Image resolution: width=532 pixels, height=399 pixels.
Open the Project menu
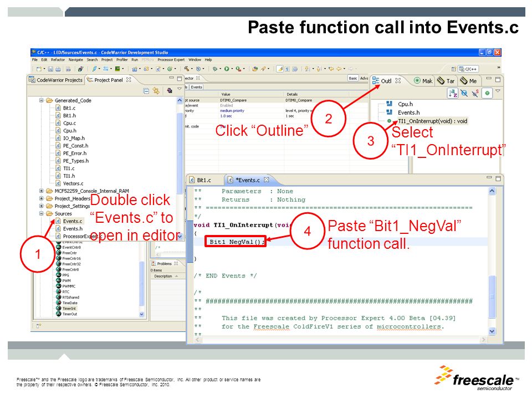pos(107,60)
